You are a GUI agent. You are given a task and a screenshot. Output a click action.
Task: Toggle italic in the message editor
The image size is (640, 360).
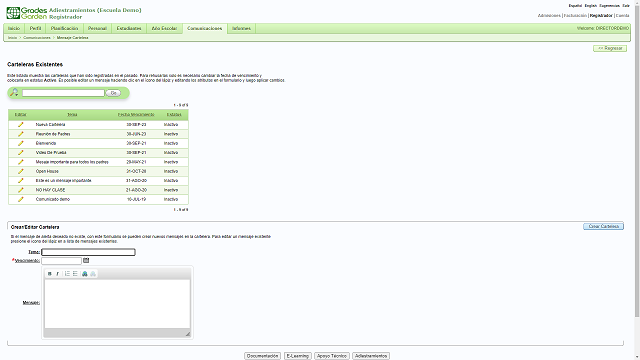(x=58, y=274)
